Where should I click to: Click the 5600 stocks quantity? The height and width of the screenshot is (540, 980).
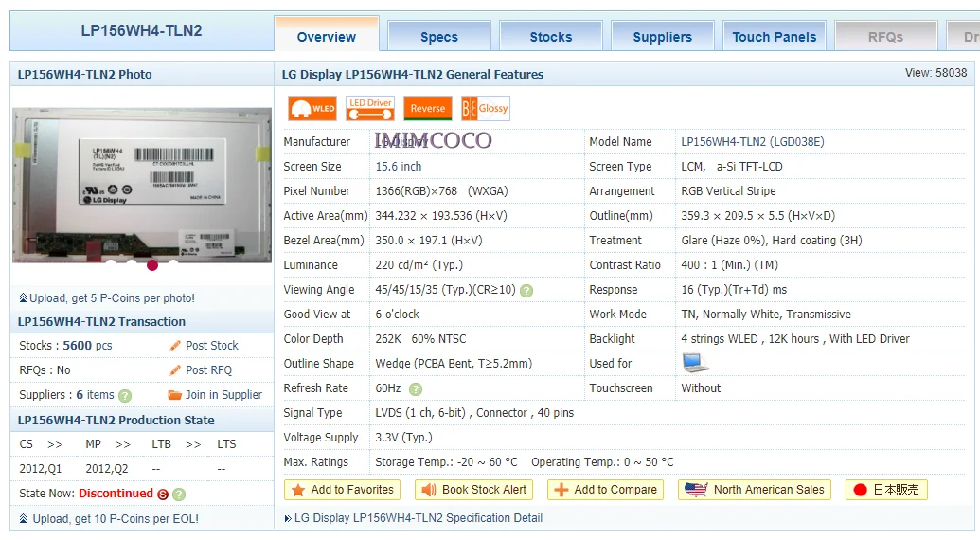78,346
